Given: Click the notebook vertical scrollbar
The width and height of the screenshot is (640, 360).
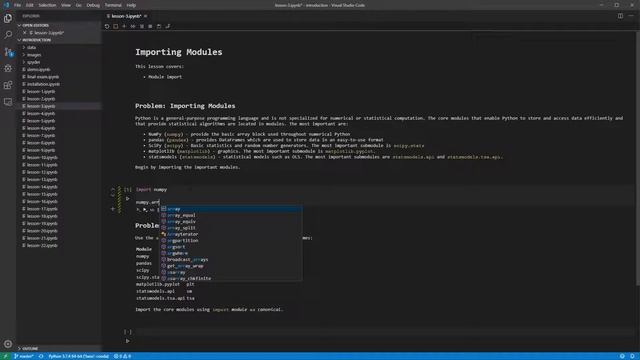Looking at the screenshot, I should point(637,159).
